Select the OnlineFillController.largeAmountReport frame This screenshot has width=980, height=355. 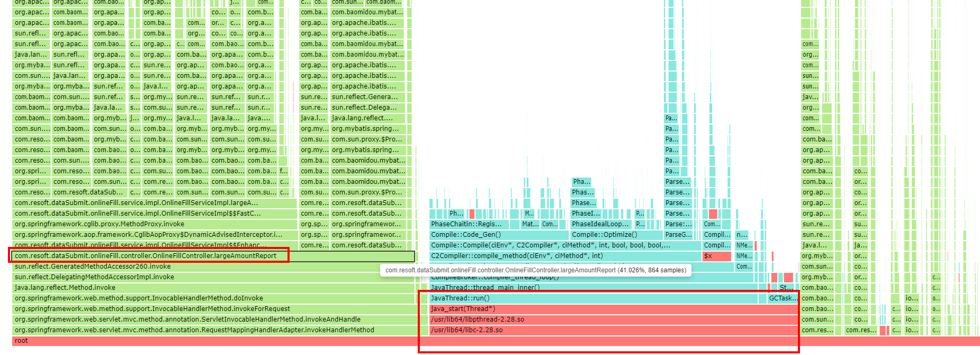(x=146, y=256)
